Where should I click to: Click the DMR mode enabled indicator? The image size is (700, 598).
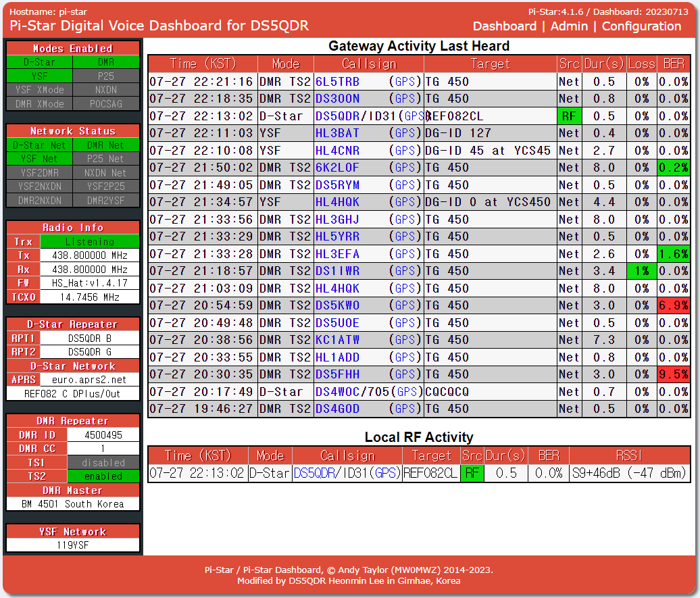click(106, 62)
